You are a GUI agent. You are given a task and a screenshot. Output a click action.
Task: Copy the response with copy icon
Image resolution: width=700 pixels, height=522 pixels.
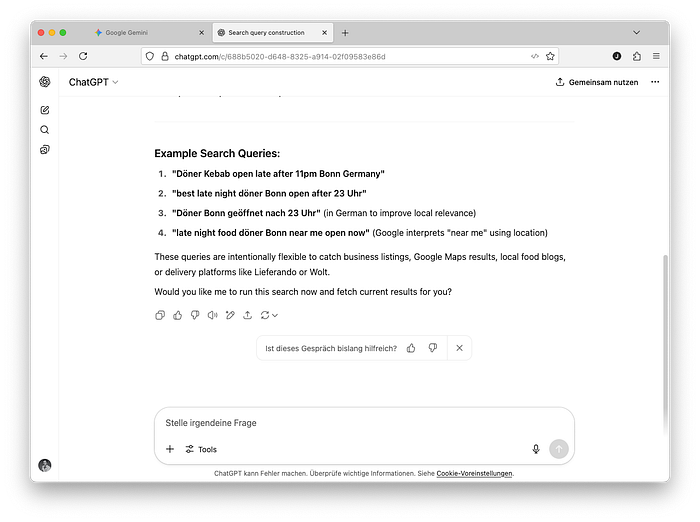[160, 315]
